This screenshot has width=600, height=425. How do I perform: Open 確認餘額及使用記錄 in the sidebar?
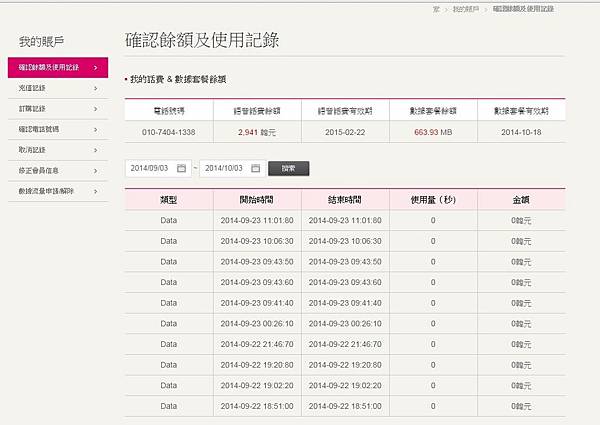[x=58, y=68]
